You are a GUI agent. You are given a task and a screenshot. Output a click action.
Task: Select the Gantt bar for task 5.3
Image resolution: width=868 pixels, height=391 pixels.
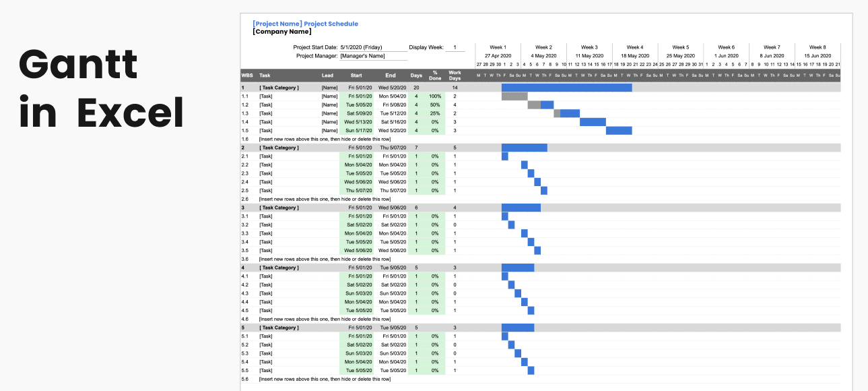(x=518, y=353)
